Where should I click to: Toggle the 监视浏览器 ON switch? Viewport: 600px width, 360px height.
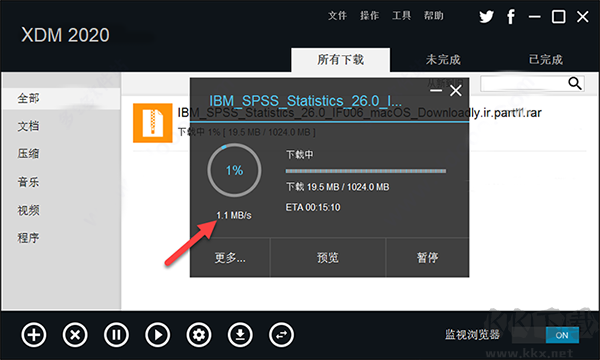562,335
